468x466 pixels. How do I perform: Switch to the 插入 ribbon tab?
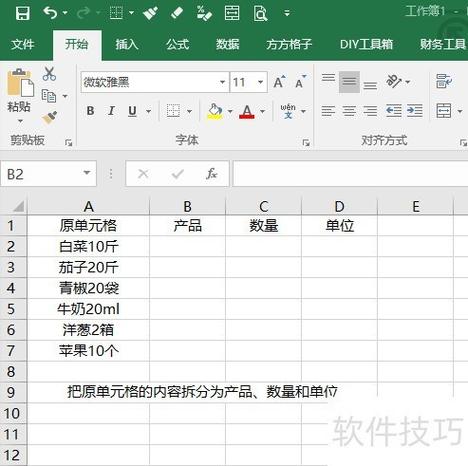pyautogui.click(x=127, y=44)
